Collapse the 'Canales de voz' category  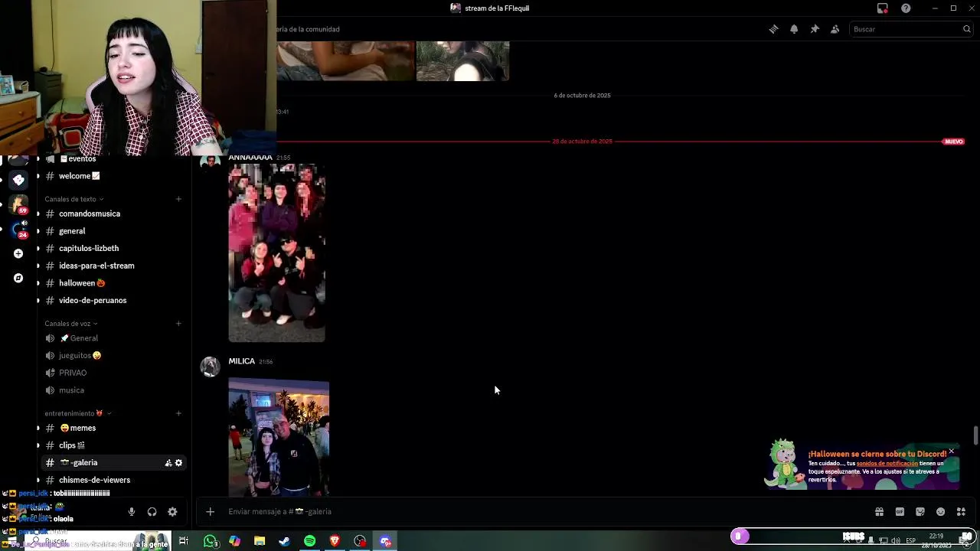click(x=70, y=324)
